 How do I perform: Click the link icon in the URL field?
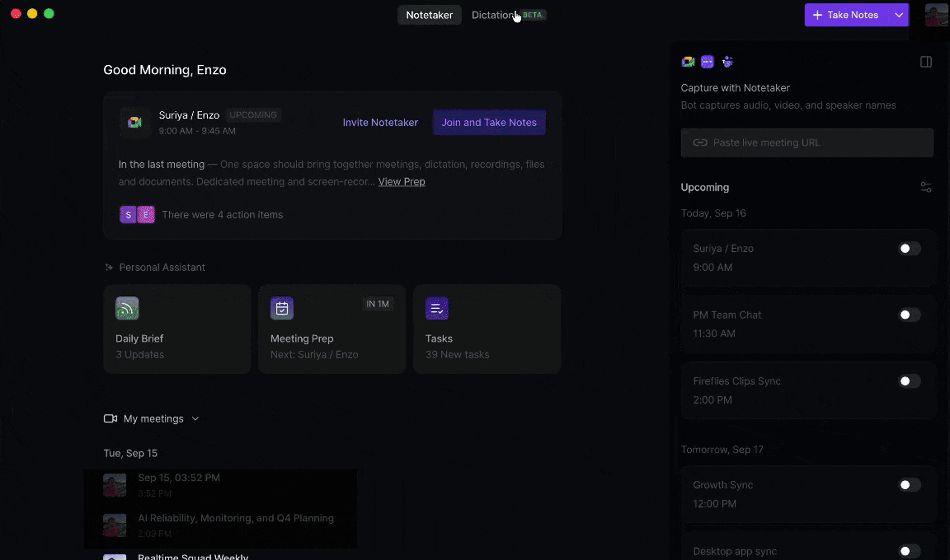[700, 142]
